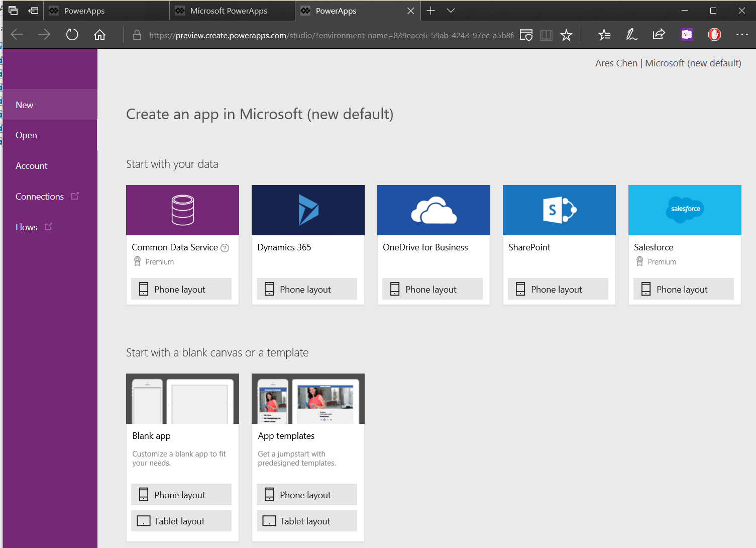Open the Account section in the sidebar
The height and width of the screenshot is (548, 756).
(x=31, y=165)
